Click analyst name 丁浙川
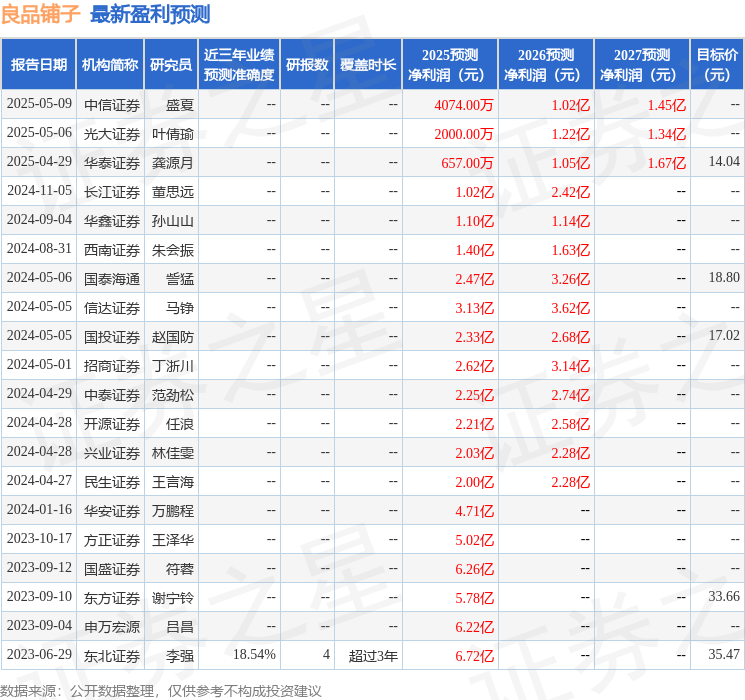This screenshot has height=700, width=745. coord(172,366)
